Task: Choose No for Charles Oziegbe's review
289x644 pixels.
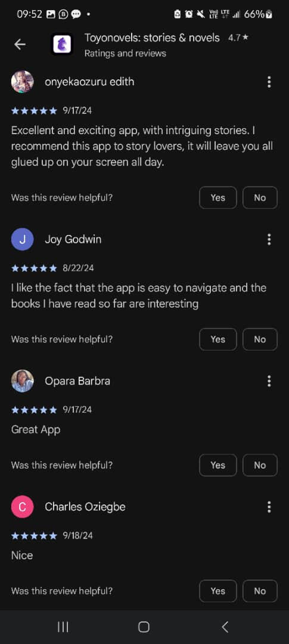Action: coord(260,591)
